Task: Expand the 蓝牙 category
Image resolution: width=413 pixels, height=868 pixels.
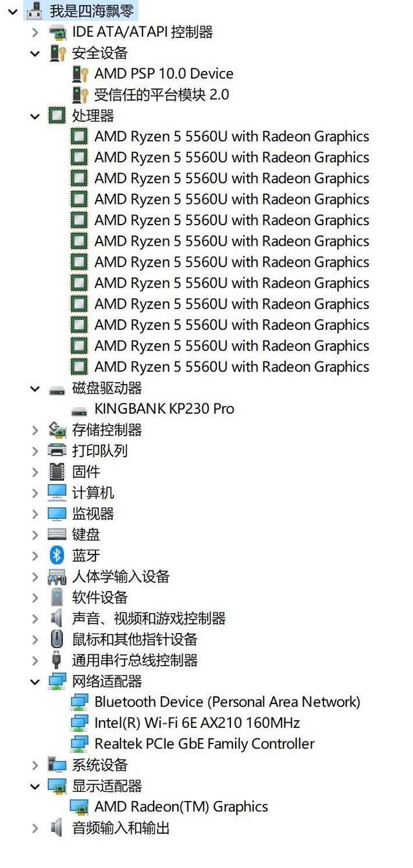Action: click(x=35, y=556)
